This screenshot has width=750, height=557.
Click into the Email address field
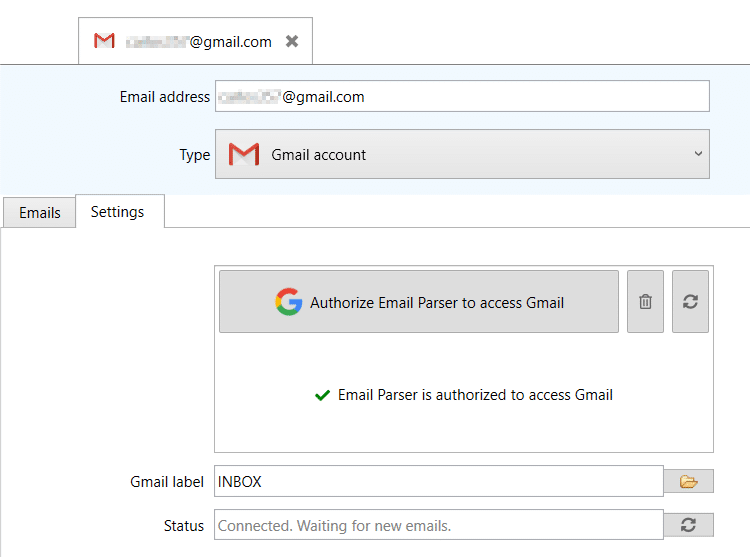pos(462,96)
